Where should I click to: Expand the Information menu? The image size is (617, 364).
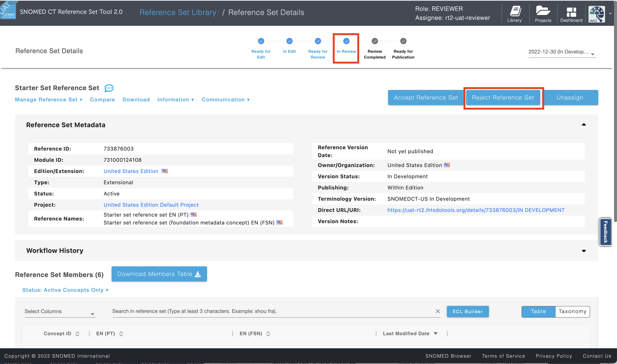(176, 100)
